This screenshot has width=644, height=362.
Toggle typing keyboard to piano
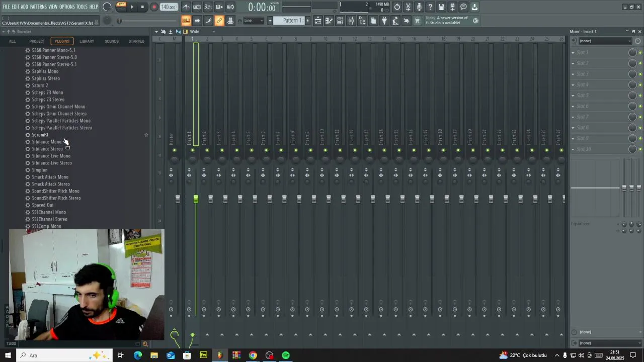[x=186, y=21]
